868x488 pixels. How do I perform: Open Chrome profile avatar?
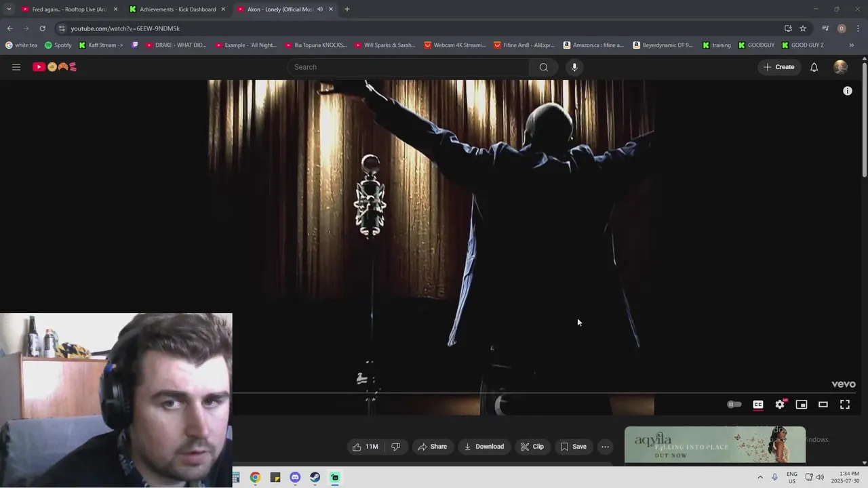842,28
